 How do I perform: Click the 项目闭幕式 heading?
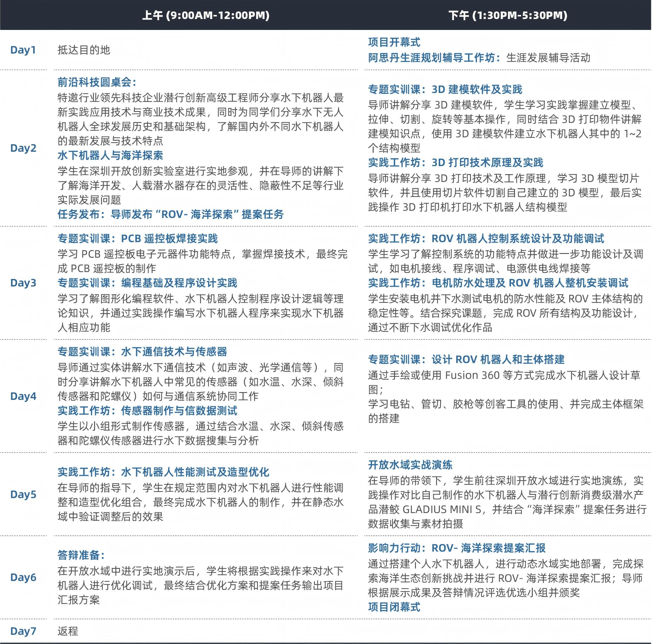(x=394, y=607)
